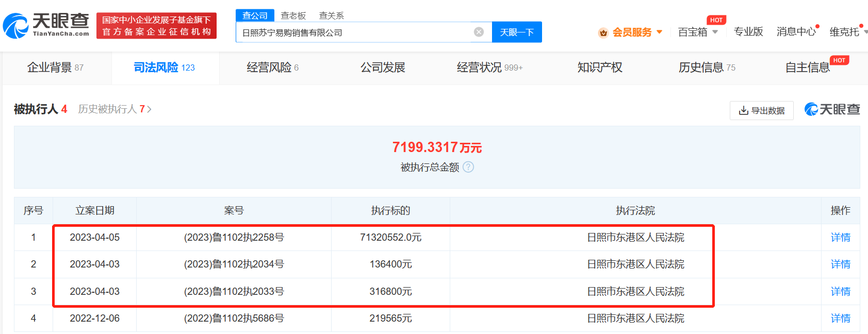Click the 执行标的 column header

pos(390,210)
